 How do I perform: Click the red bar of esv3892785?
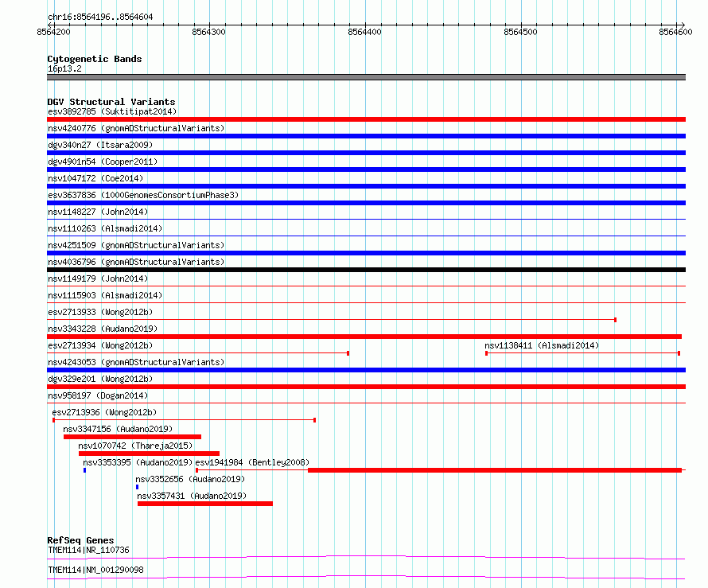pyautogui.click(x=366, y=119)
